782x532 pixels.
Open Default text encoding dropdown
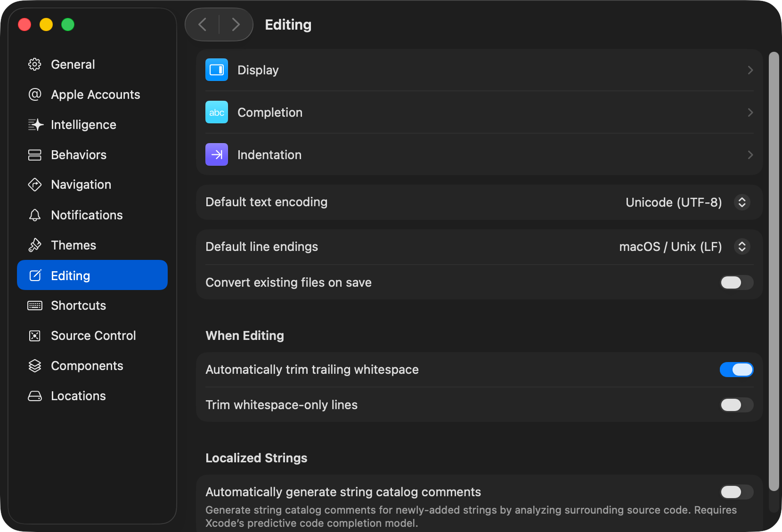(x=741, y=202)
